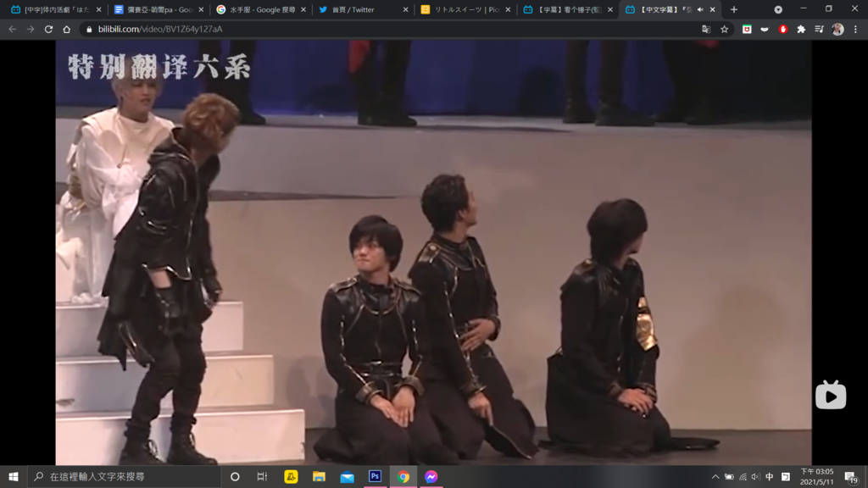The width and height of the screenshot is (868, 488).
Task: Close the 体内活劇 bilibili tab
Action: click(x=98, y=9)
